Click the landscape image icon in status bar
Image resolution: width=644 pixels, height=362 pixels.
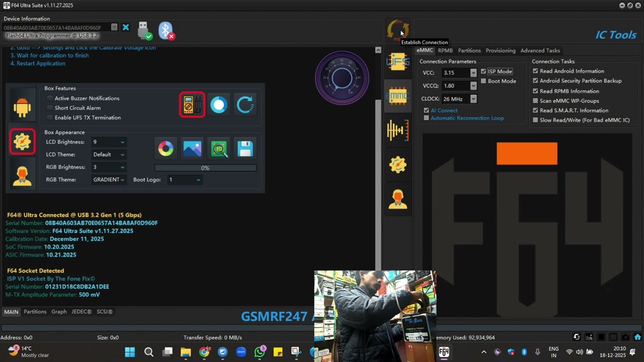588,337
